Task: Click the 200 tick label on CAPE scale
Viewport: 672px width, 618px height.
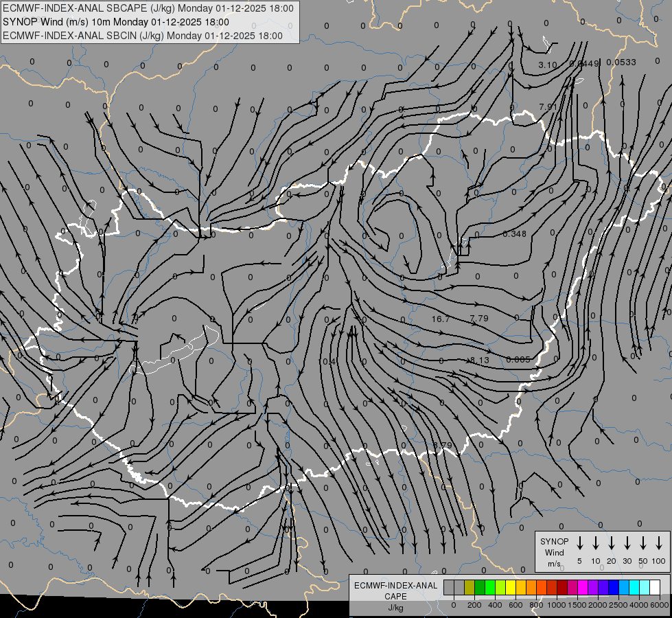Action: pyautogui.click(x=474, y=605)
